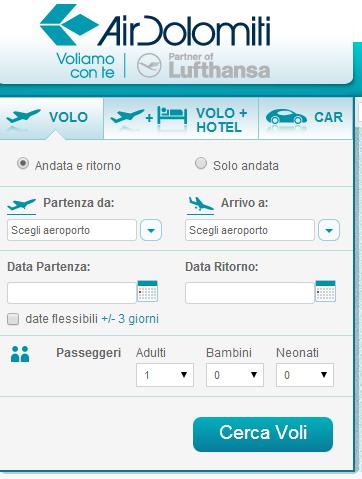Click the passengers people icon

coord(20,354)
